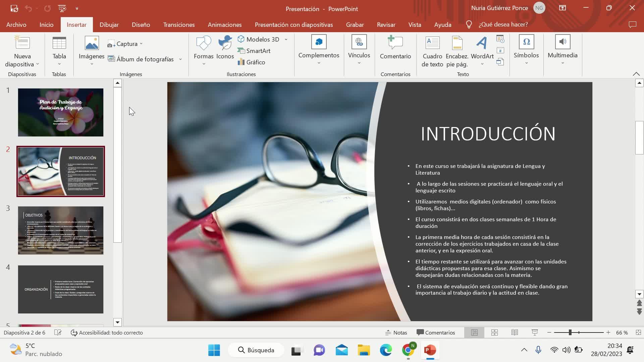The width and height of the screenshot is (644, 362).
Task: Open the Transiciones tab
Action: click(x=179, y=25)
